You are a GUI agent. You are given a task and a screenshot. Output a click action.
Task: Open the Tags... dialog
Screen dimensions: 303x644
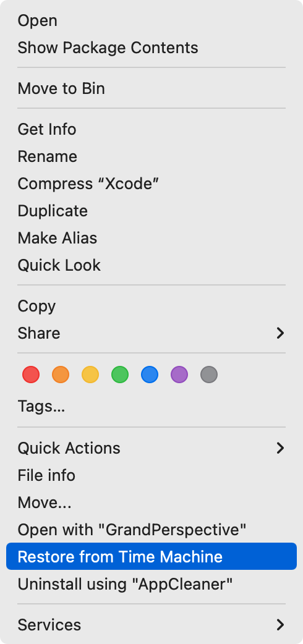[x=151, y=407]
